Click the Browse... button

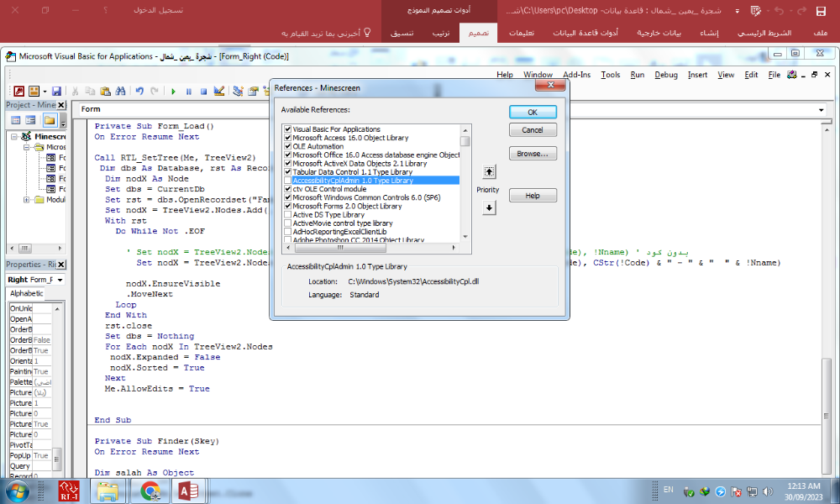533,154
